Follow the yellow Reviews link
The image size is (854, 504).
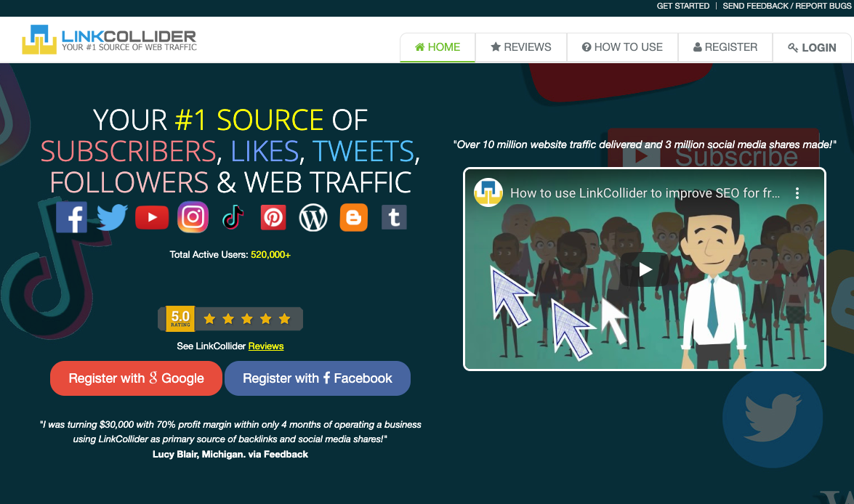click(266, 346)
